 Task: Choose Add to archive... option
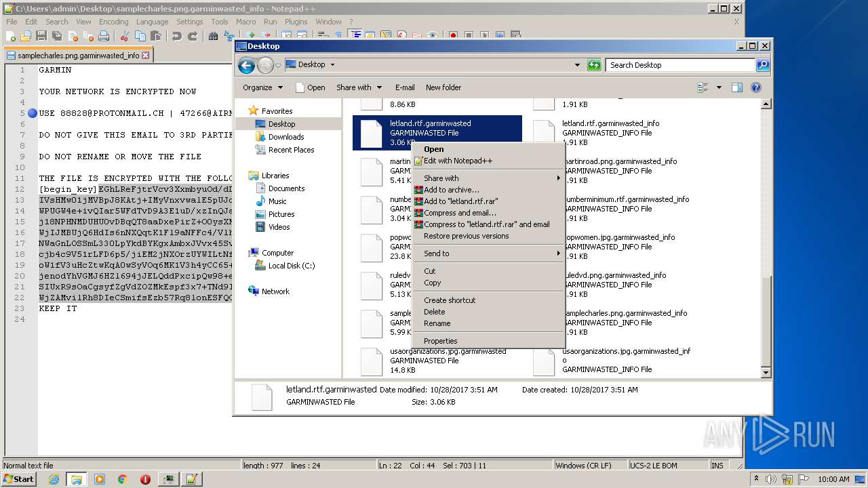488,190
